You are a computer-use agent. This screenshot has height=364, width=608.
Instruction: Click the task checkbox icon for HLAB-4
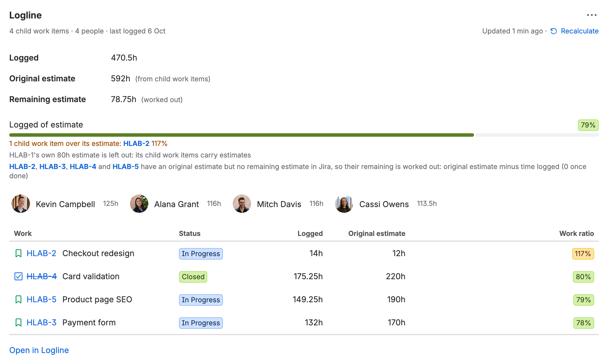click(x=18, y=276)
